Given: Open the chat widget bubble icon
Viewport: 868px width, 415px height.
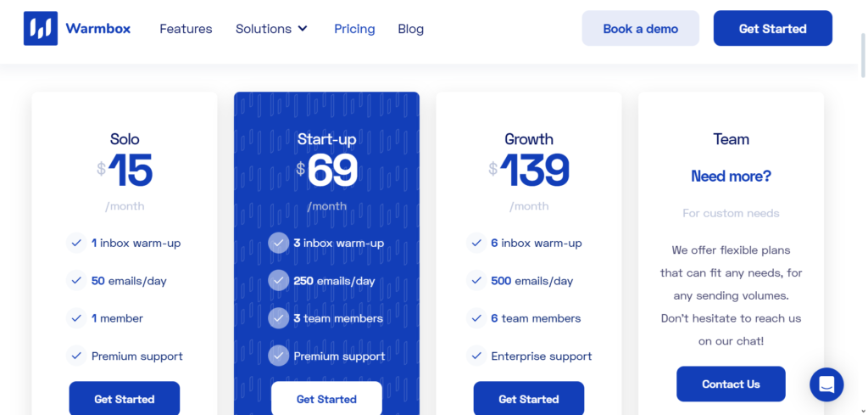Looking at the screenshot, I should [x=826, y=384].
